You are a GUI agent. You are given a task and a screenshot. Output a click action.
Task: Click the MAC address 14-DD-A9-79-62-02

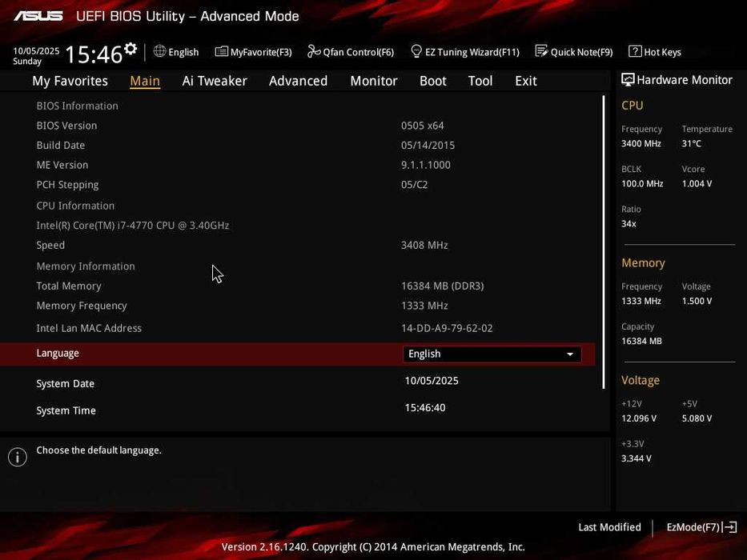[x=447, y=328]
